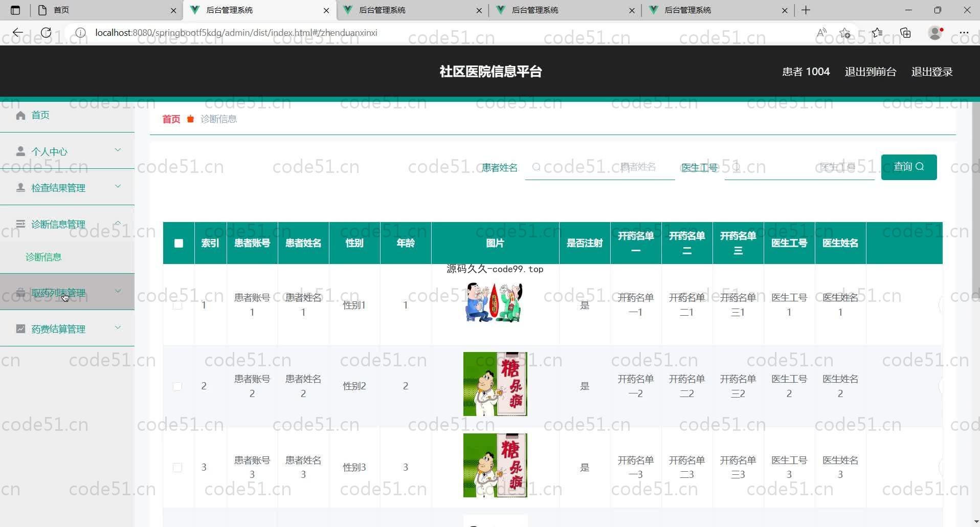Viewport: 980px width, 527px height.
Task: Open the row 2 糖尿病 image
Action: pyautogui.click(x=495, y=384)
